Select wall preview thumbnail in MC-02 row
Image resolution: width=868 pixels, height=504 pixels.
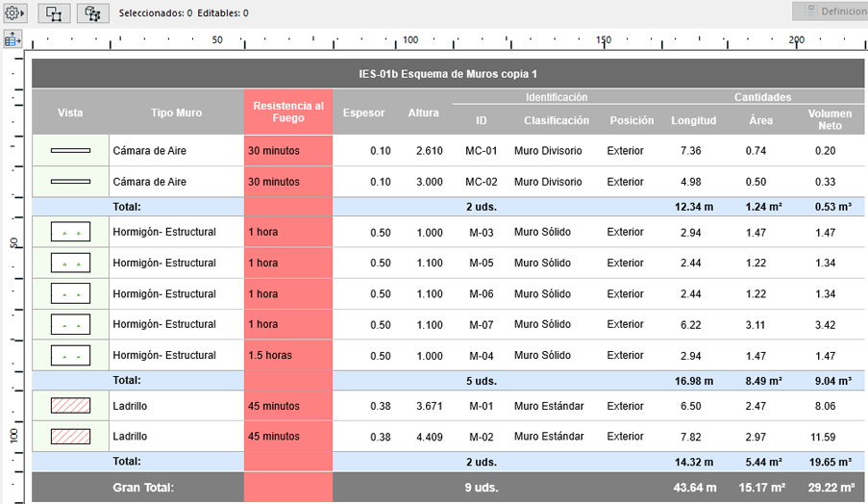click(70, 182)
